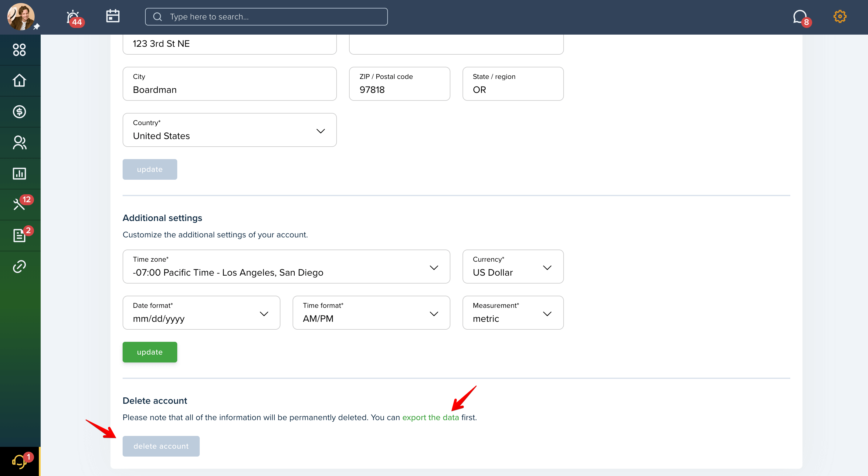Open the user profile avatar
The height and width of the screenshot is (476, 868).
(x=21, y=17)
